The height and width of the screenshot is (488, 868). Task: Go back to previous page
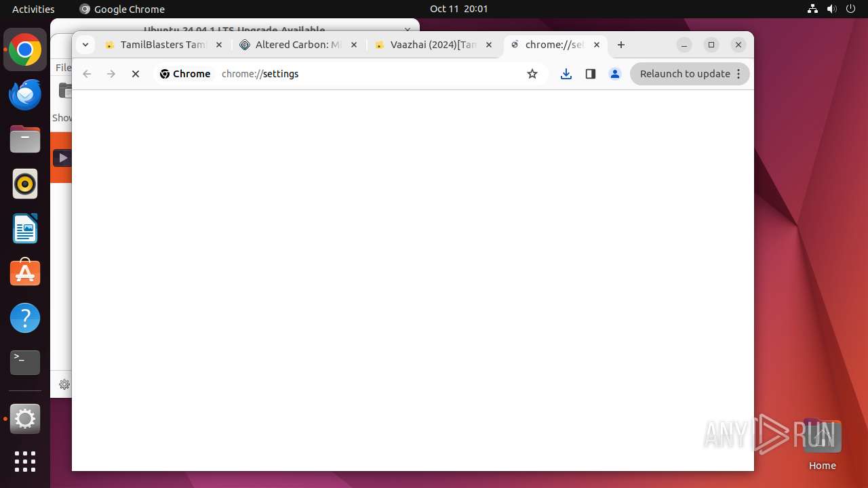point(87,74)
